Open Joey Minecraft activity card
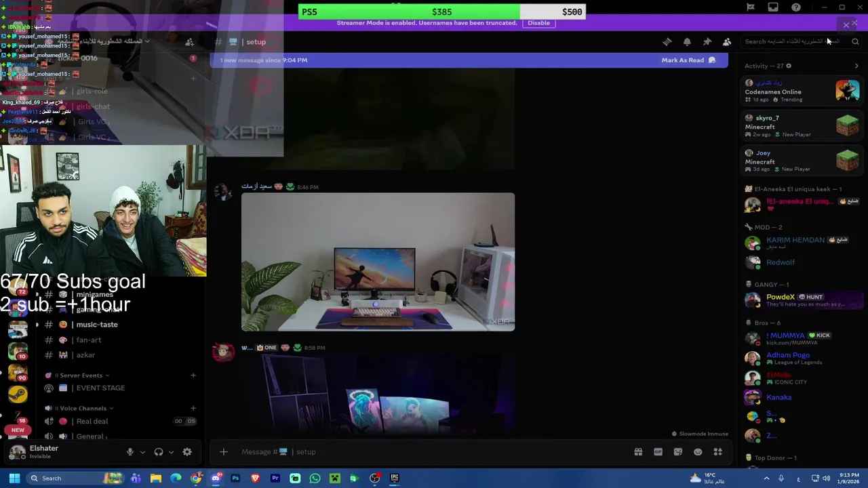The height and width of the screenshot is (488, 868). pyautogui.click(x=802, y=161)
